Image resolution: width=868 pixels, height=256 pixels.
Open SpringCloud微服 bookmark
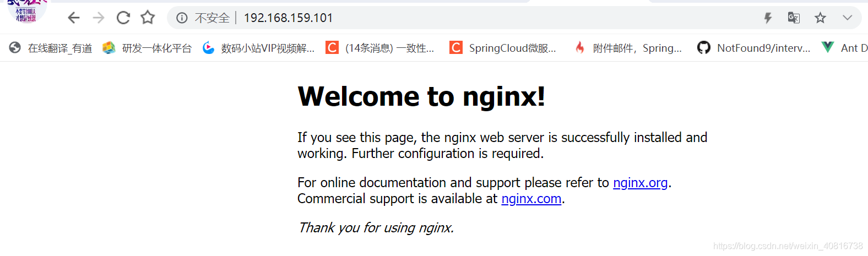coord(503,48)
